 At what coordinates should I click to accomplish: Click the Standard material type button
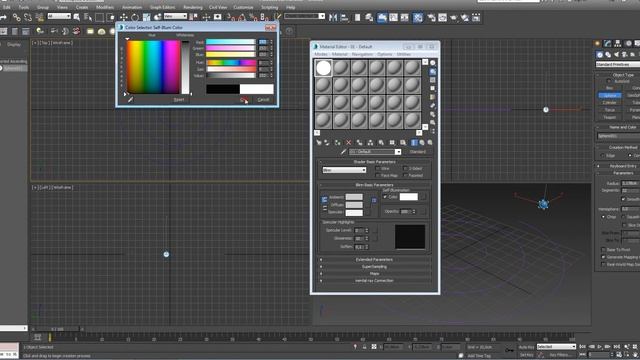pyautogui.click(x=418, y=152)
